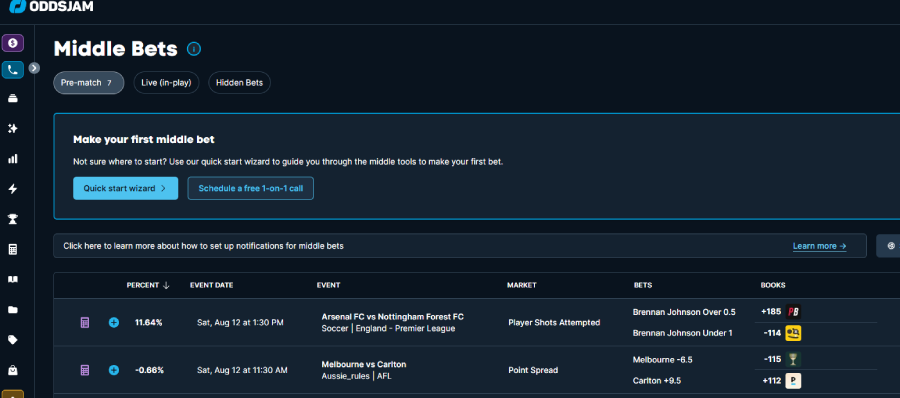Open calculator for Melbourne vs Carlton row
The image size is (900, 398).
[x=85, y=370]
